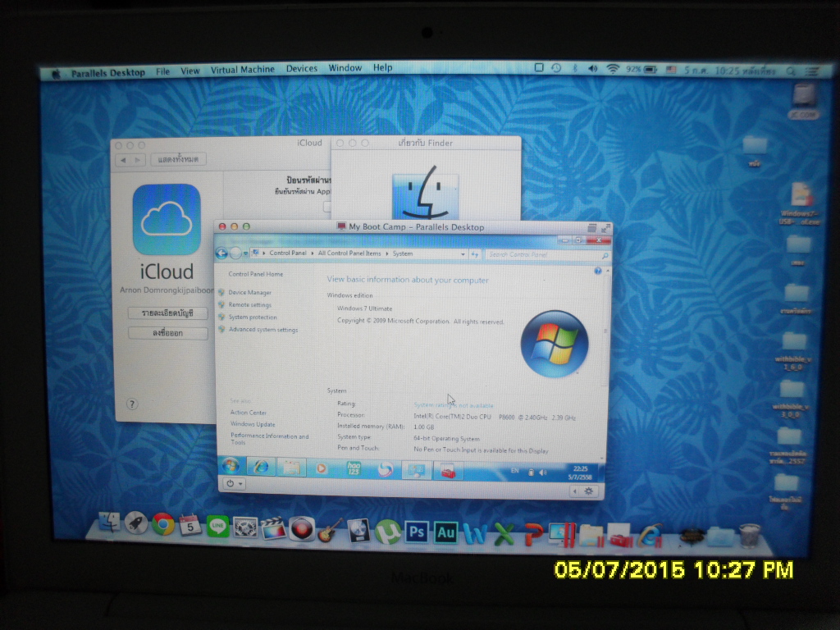Viewport: 840px width, 630px height.
Task: Open the View menu
Action: pos(189,71)
